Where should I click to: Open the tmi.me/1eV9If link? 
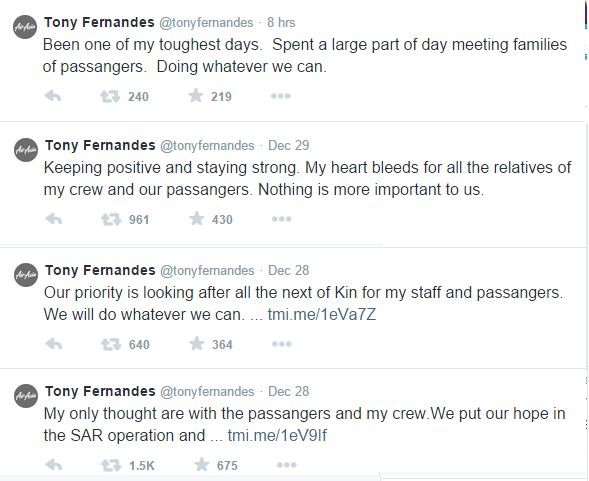point(277,436)
